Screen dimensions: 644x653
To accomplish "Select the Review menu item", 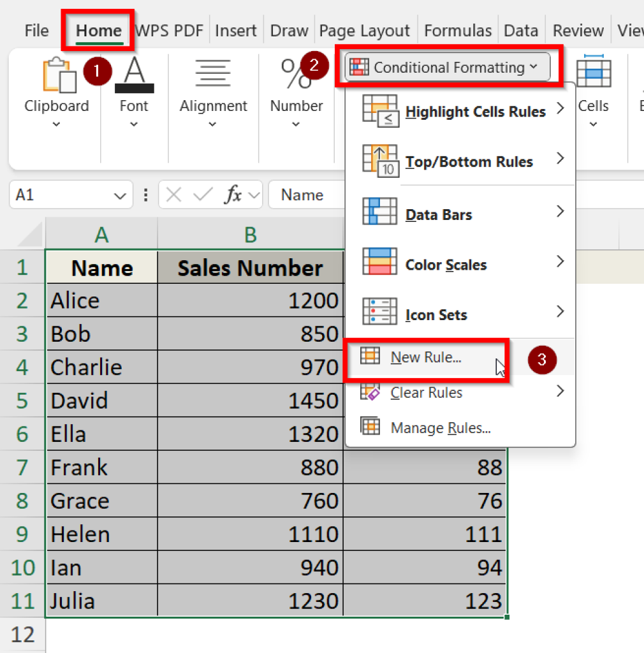I will pos(577,29).
